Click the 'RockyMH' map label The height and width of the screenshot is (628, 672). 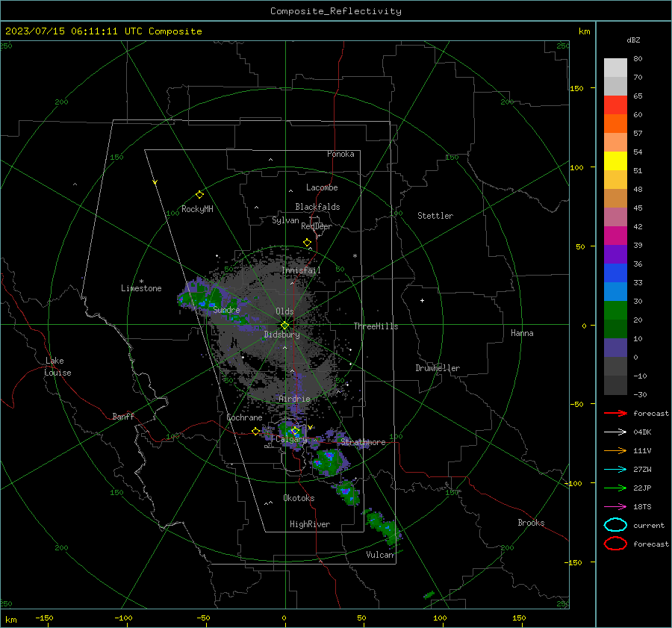tap(197, 209)
